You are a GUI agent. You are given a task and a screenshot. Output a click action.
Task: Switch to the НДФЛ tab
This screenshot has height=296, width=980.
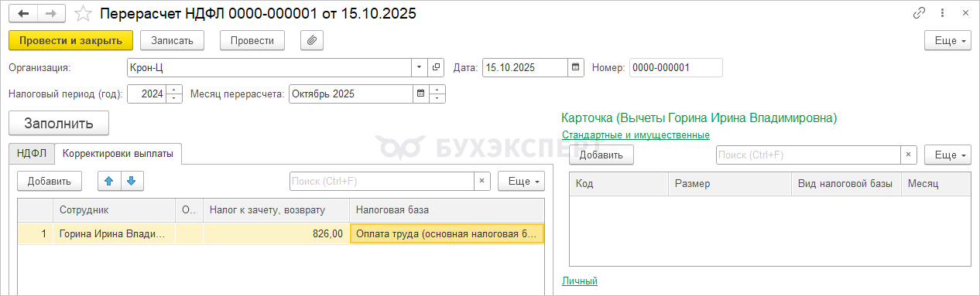32,154
